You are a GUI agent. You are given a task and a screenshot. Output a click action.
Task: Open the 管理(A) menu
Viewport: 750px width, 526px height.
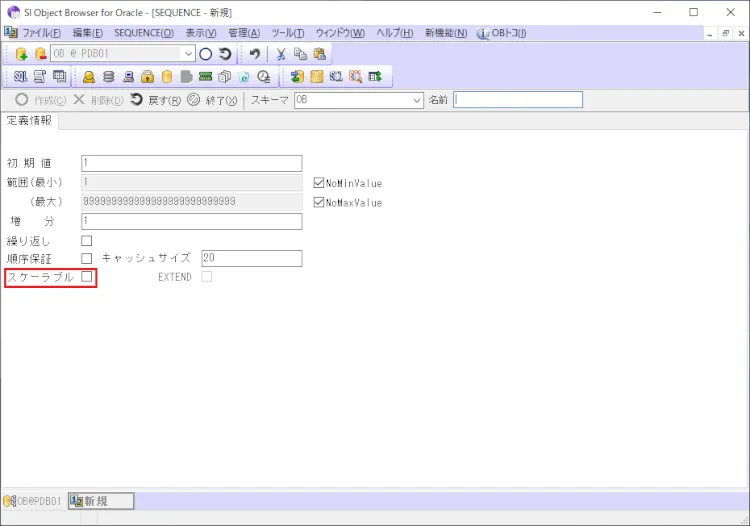coord(244,33)
